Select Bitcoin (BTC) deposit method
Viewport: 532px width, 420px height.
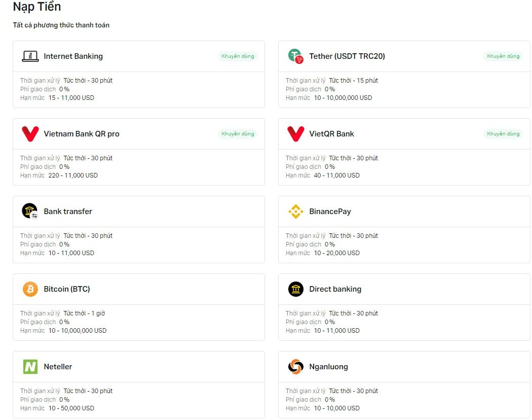coord(139,307)
